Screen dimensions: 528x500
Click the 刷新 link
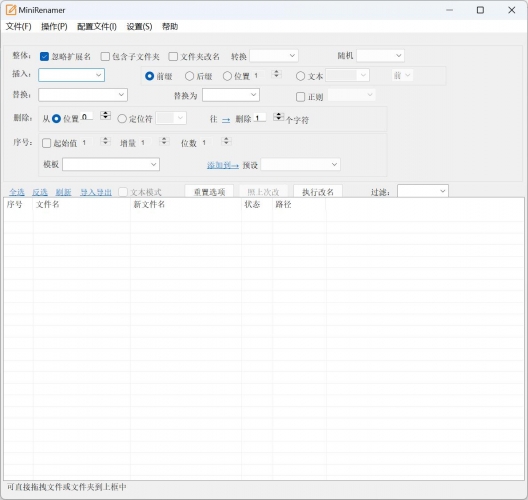point(63,192)
